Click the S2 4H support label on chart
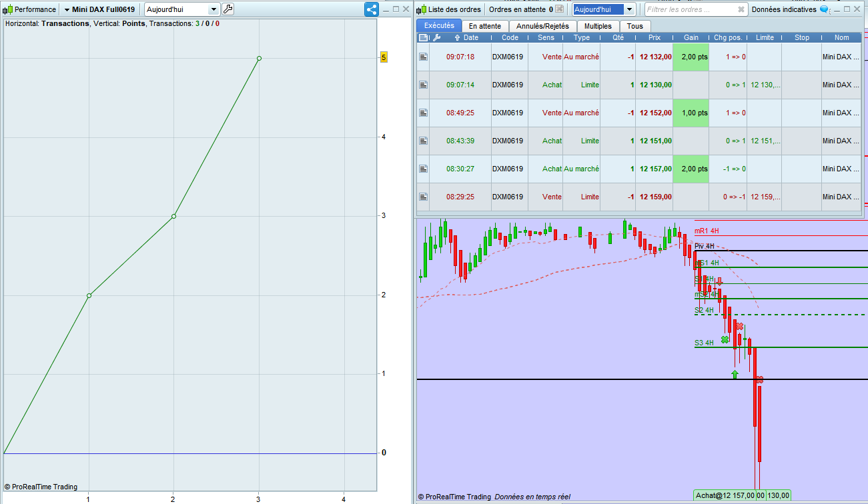The height and width of the screenshot is (504, 868). (x=704, y=310)
